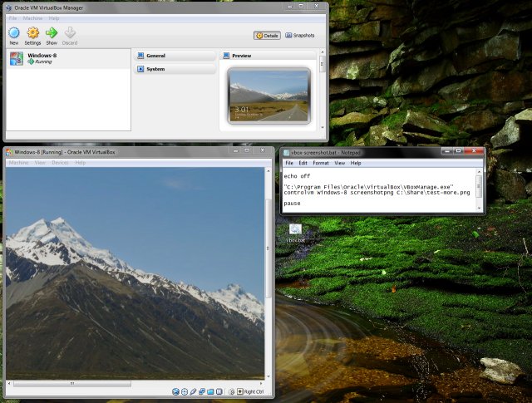
Task: Click the Notepad title bar document icon
Action: pyautogui.click(x=287, y=153)
